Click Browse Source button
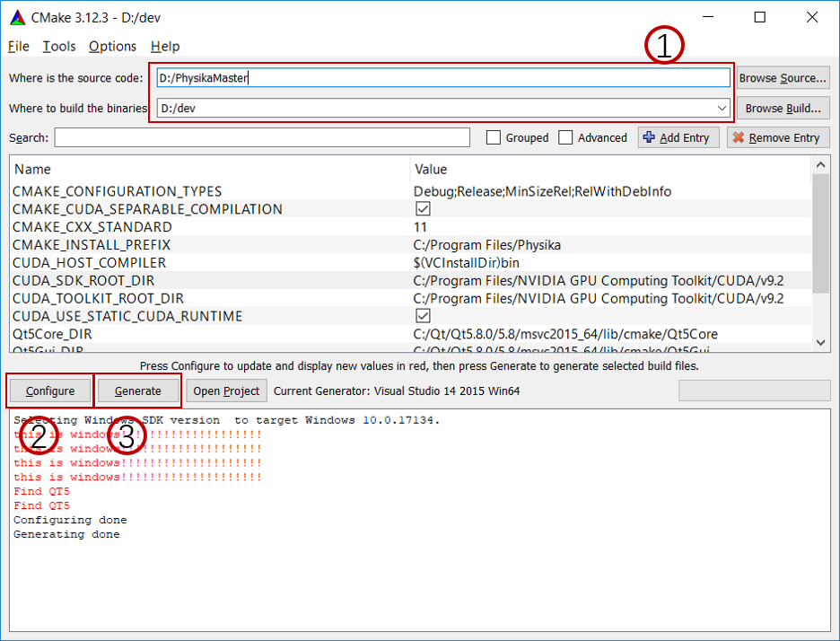 pos(783,78)
